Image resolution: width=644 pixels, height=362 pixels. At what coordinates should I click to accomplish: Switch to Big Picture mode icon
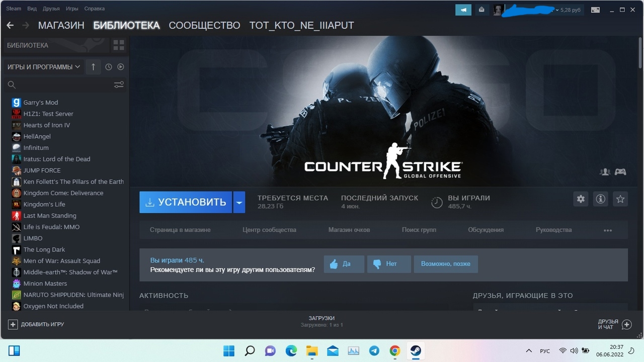click(x=595, y=10)
